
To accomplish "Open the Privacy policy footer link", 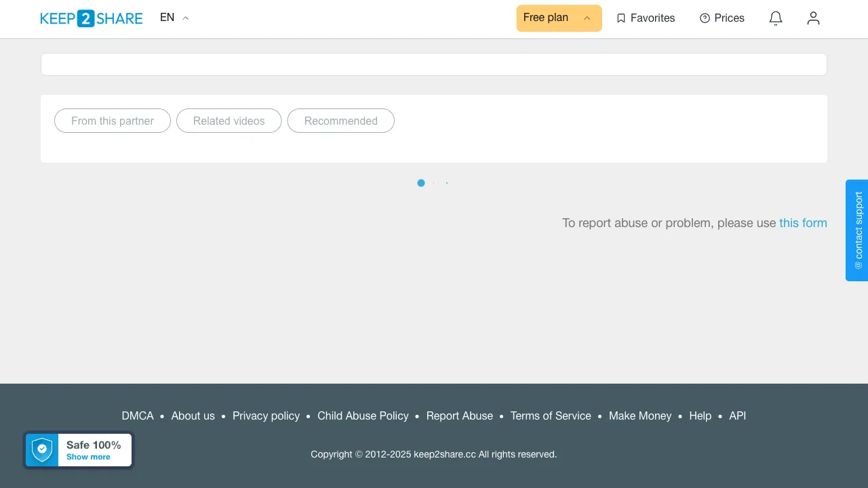I will tap(266, 416).
